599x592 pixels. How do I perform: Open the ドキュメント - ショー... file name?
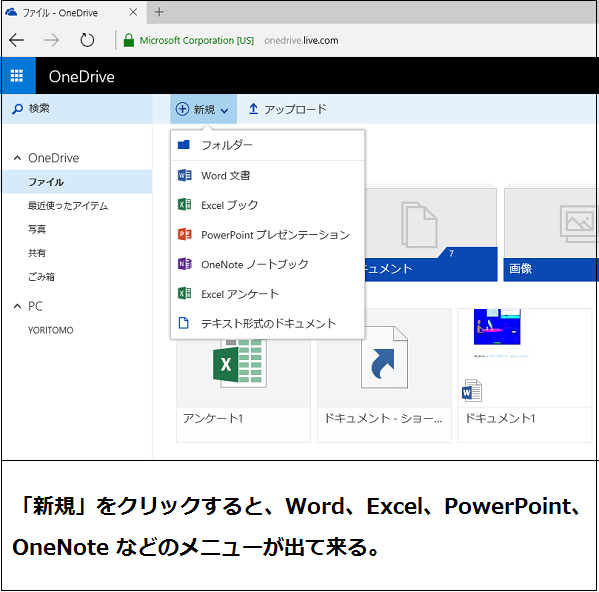pos(383,419)
